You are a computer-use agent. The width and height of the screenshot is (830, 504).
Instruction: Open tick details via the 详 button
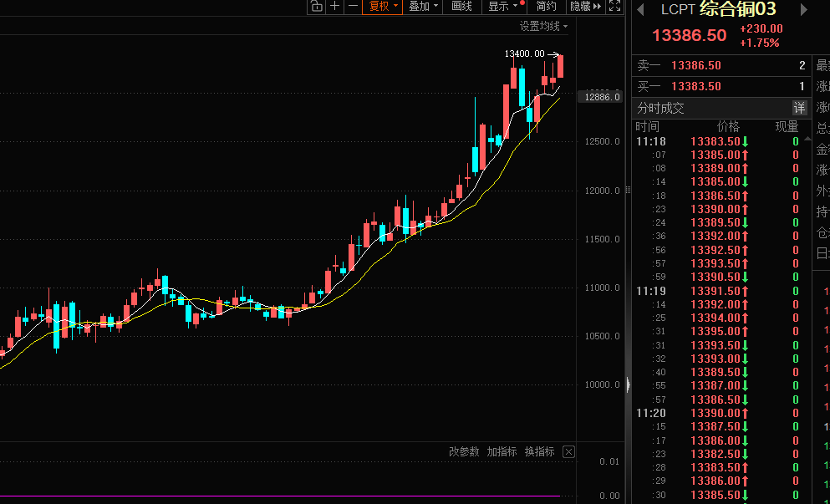pos(799,108)
